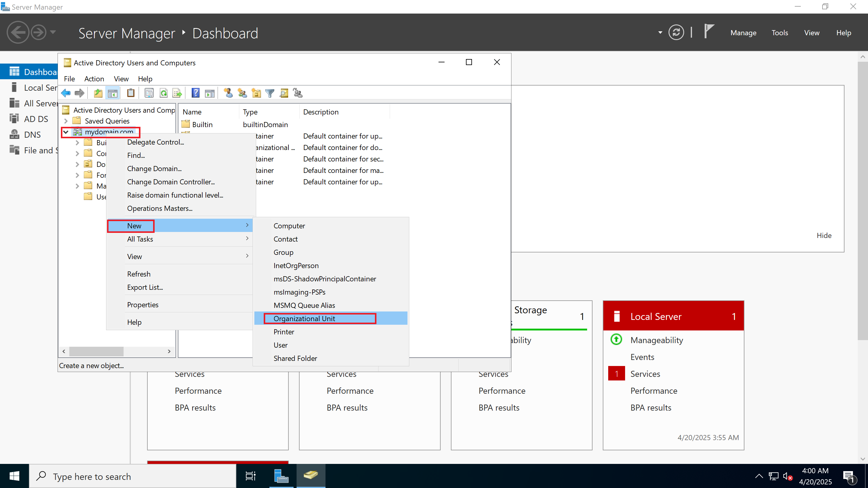Click the clipboard Paste toolbar icon
Viewport: 868px width, 488px height.
click(131, 93)
